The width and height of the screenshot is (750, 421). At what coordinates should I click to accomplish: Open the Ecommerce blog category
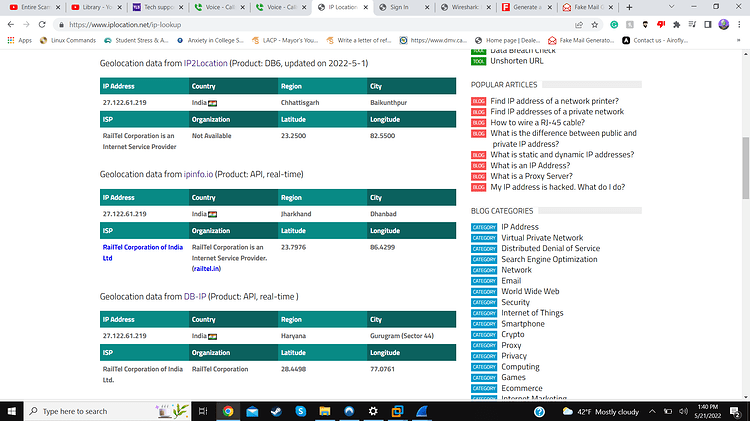tap(522, 388)
